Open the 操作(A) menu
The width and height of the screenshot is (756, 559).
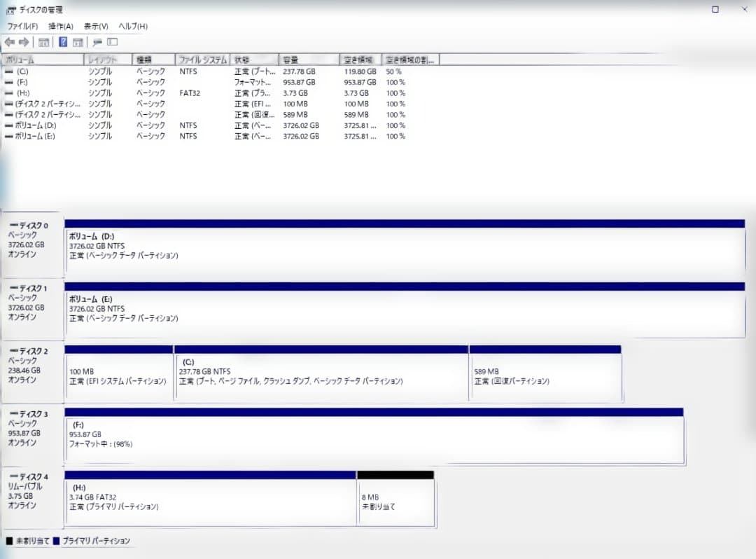pos(62,26)
